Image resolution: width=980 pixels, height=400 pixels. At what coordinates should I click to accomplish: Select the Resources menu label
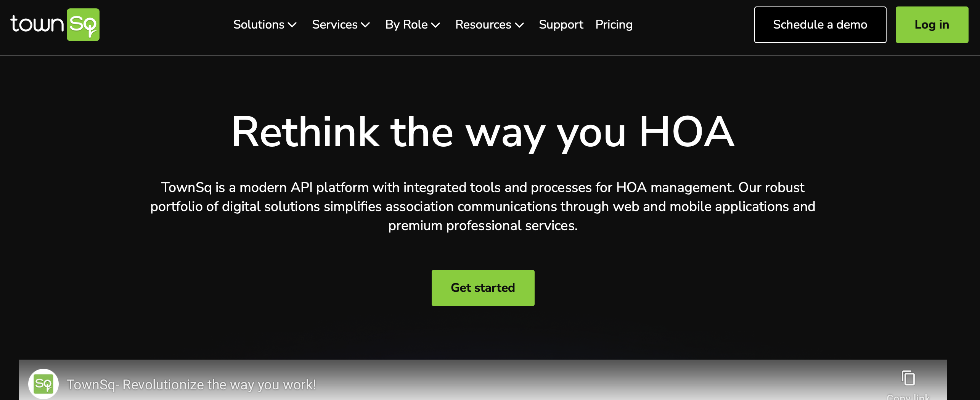[x=483, y=25]
